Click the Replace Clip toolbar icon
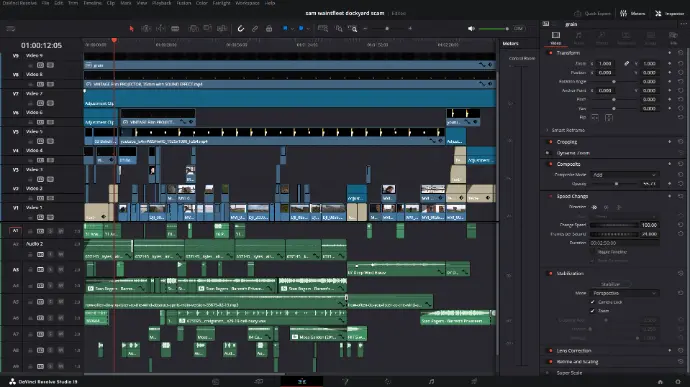 click(222, 29)
